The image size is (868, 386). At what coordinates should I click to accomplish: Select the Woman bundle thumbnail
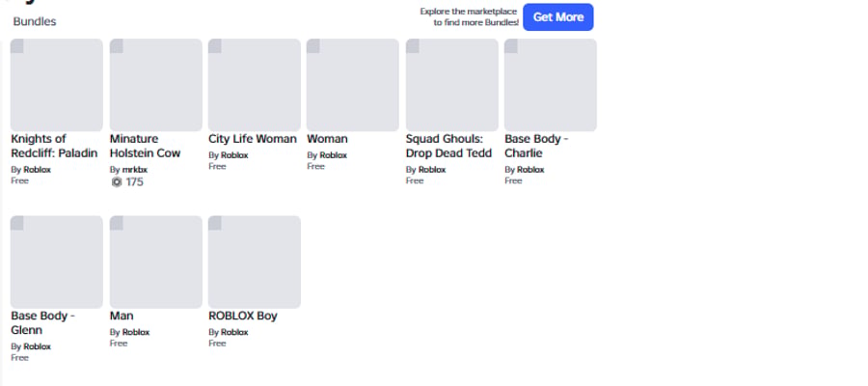[x=353, y=85]
